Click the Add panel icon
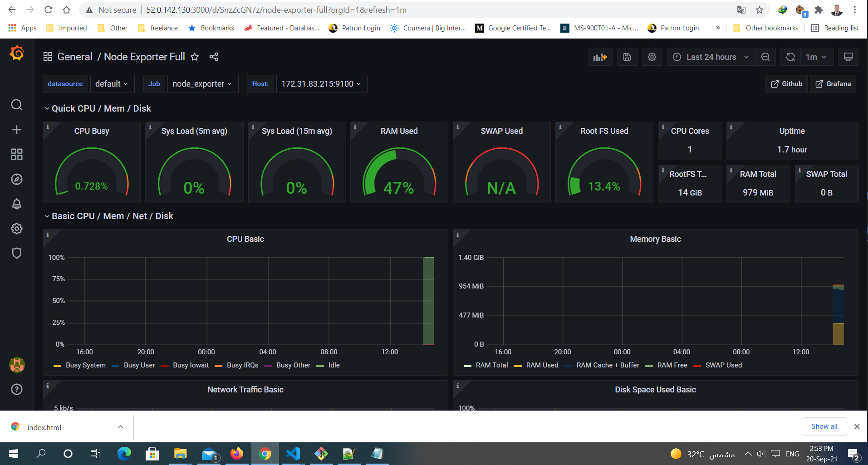 [600, 57]
